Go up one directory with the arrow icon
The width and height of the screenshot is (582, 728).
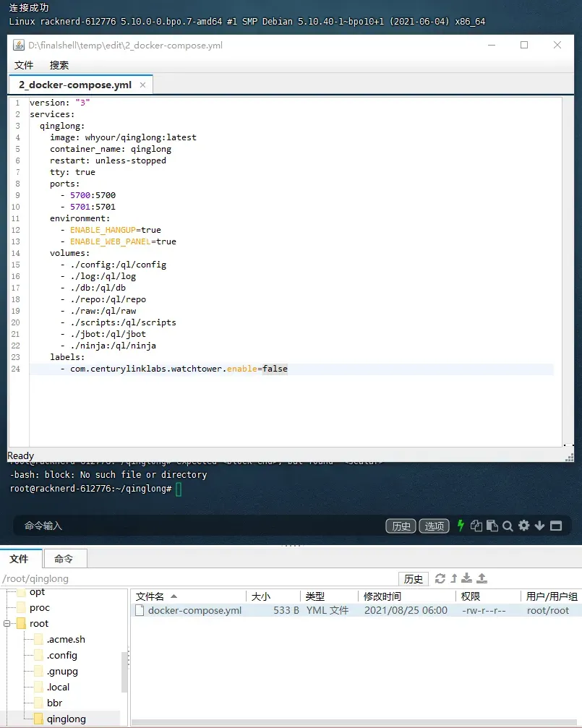tap(454, 578)
